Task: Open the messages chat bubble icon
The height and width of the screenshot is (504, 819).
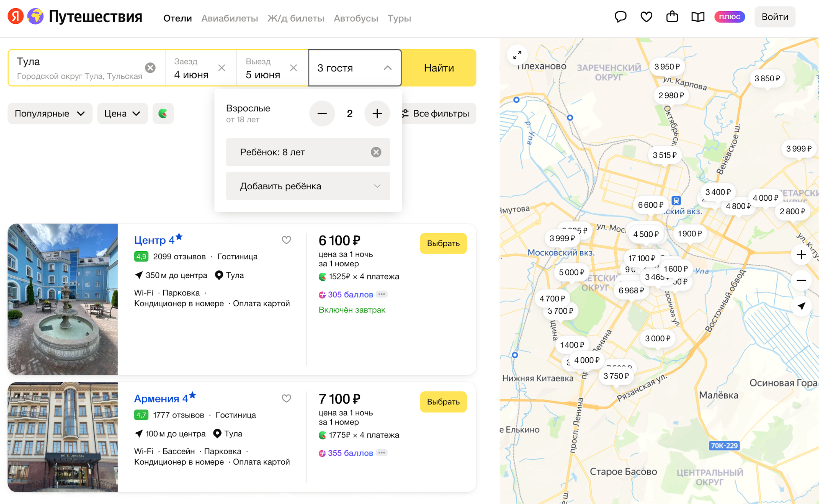Action: coord(621,17)
